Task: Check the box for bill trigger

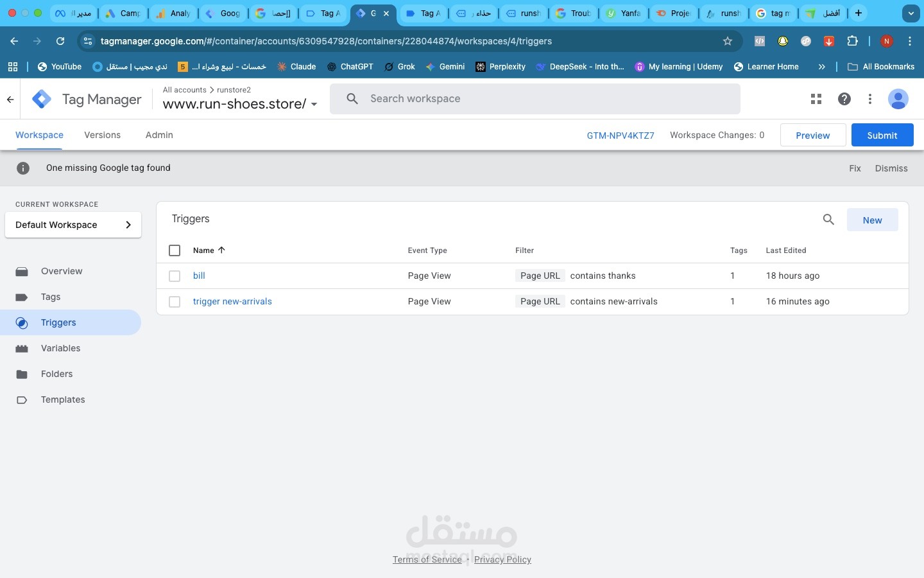Action: click(x=175, y=276)
